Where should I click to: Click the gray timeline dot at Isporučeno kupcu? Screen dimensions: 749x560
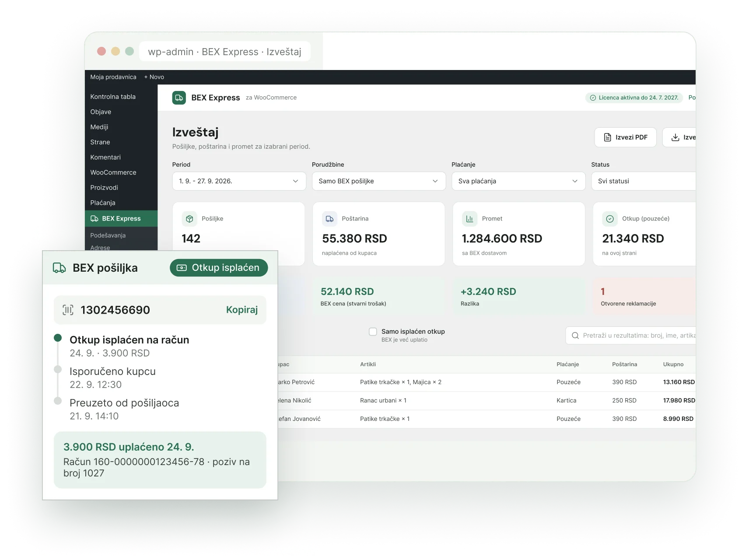pos(58,369)
